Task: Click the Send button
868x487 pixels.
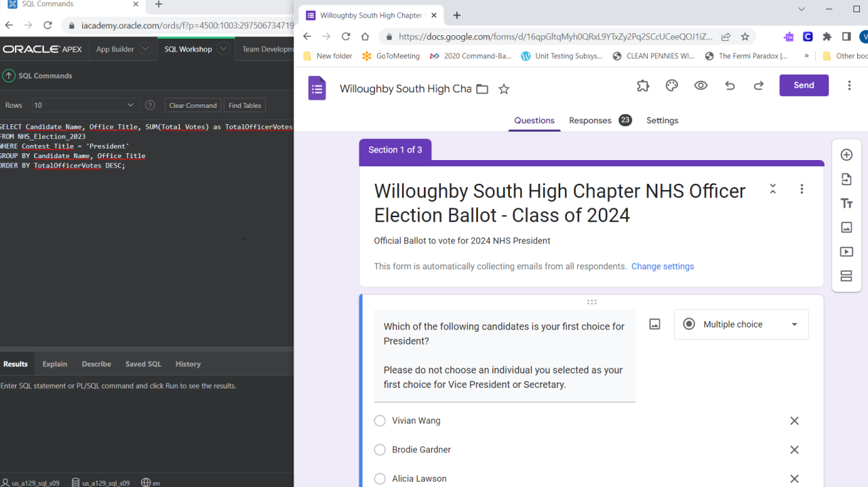Action: point(804,85)
